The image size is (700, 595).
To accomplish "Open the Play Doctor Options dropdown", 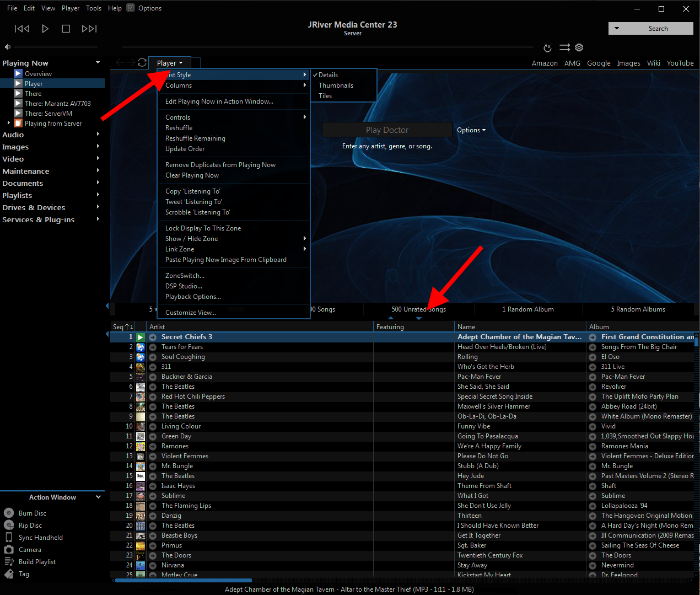I will [471, 130].
